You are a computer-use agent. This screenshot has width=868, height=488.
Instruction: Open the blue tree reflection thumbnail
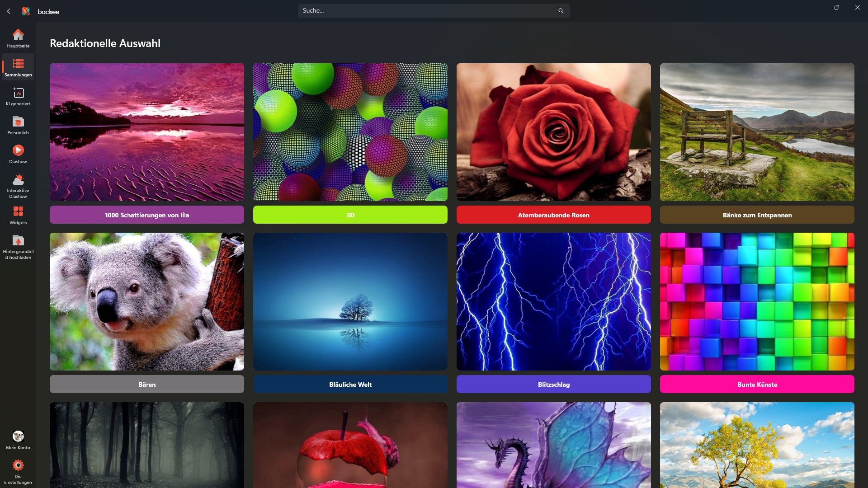point(350,301)
